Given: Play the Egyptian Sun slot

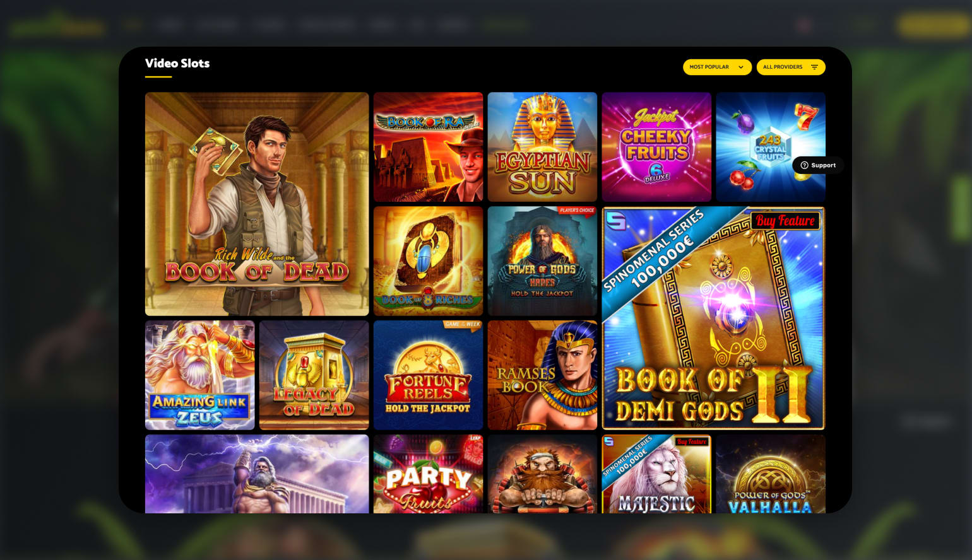Looking at the screenshot, I should point(542,147).
